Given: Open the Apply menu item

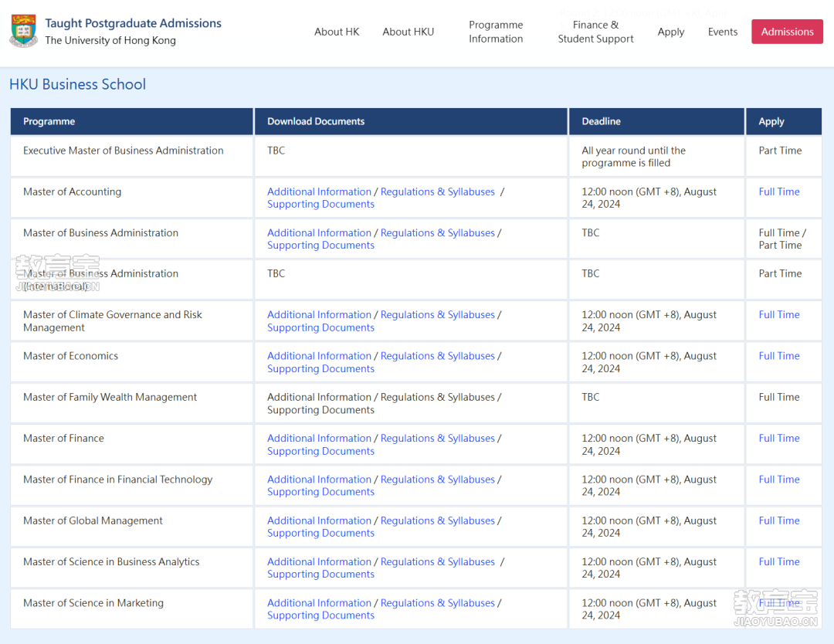Looking at the screenshot, I should 671,32.
